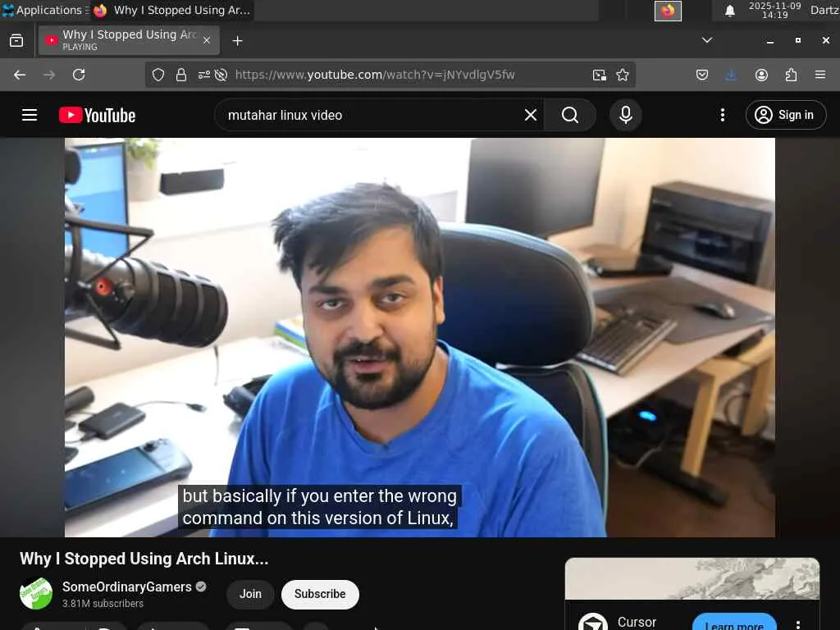The image size is (840, 630).
Task: List all tabs with the chevron
Action: click(707, 40)
